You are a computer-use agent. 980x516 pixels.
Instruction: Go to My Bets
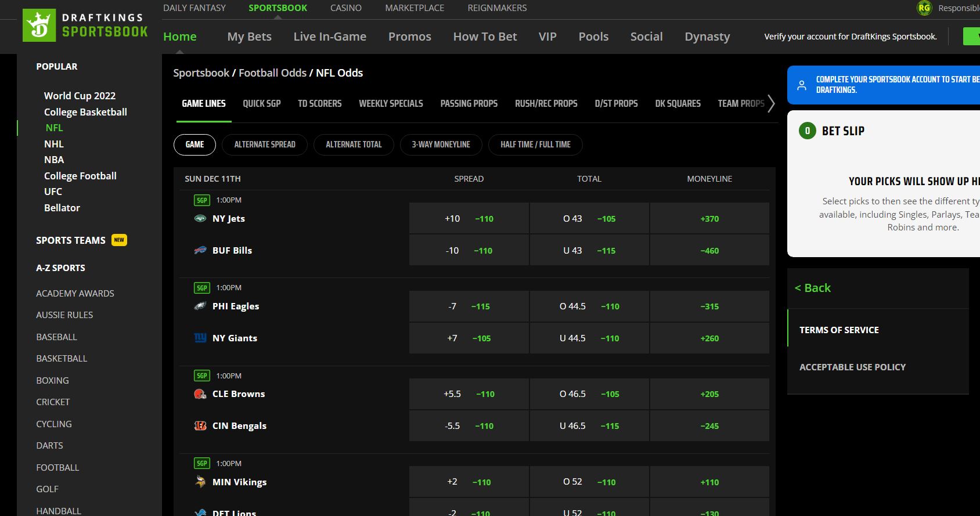[250, 37]
